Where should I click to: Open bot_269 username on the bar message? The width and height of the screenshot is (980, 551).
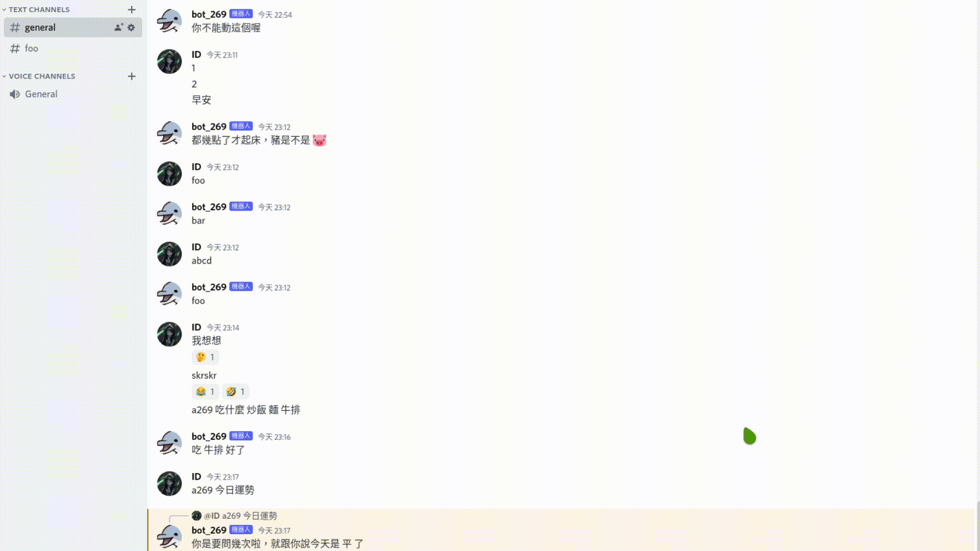coord(209,207)
